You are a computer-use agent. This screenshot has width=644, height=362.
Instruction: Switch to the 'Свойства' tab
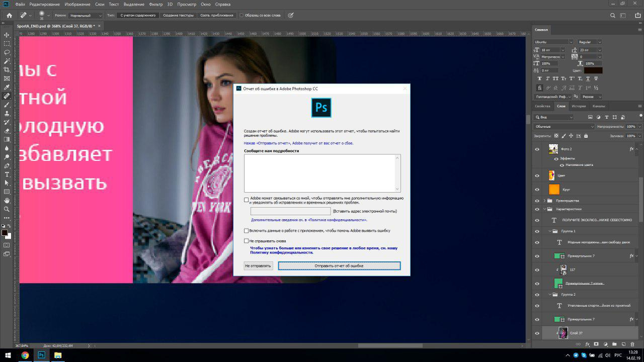[x=542, y=106]
